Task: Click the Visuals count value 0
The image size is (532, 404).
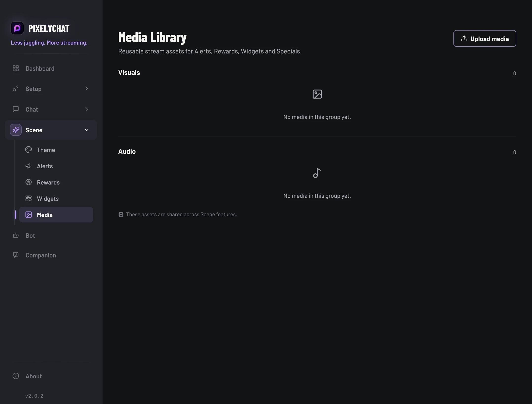Action: (x=515, y=73)
